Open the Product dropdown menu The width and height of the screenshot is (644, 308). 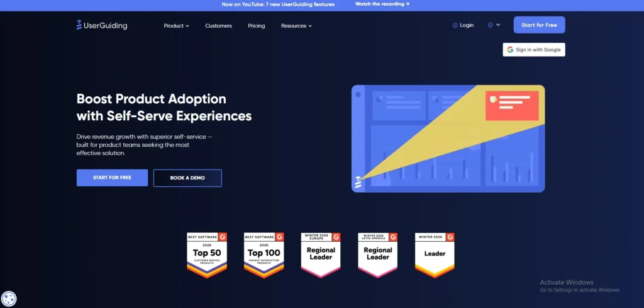click(176, 25)
